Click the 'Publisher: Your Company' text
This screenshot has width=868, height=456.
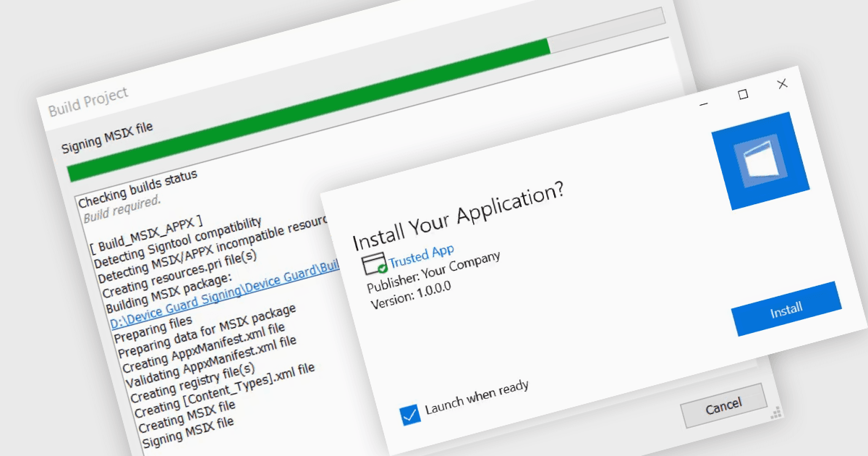[x=434, y=273]
